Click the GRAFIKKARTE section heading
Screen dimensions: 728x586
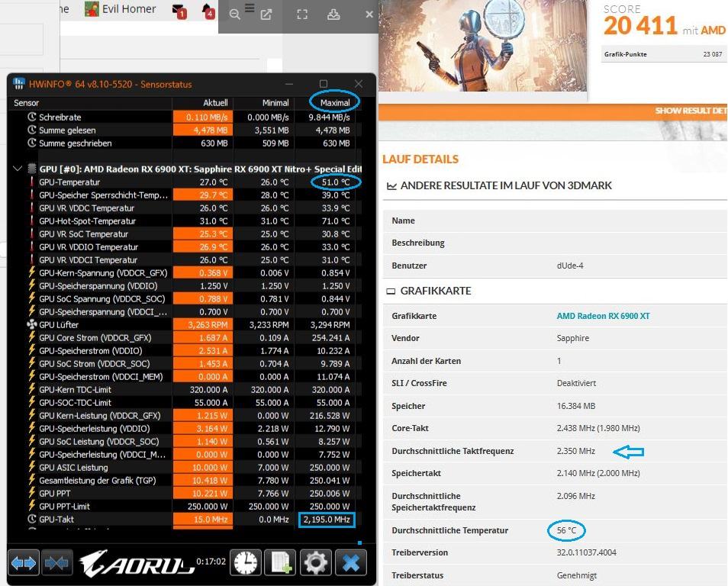click(436, 291)
